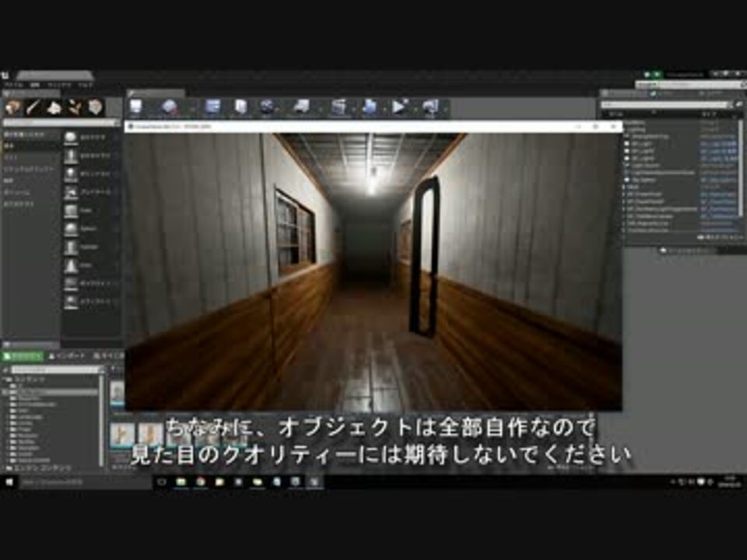
Task: Pick the Cube shape icon
Action: pos(71,211)
